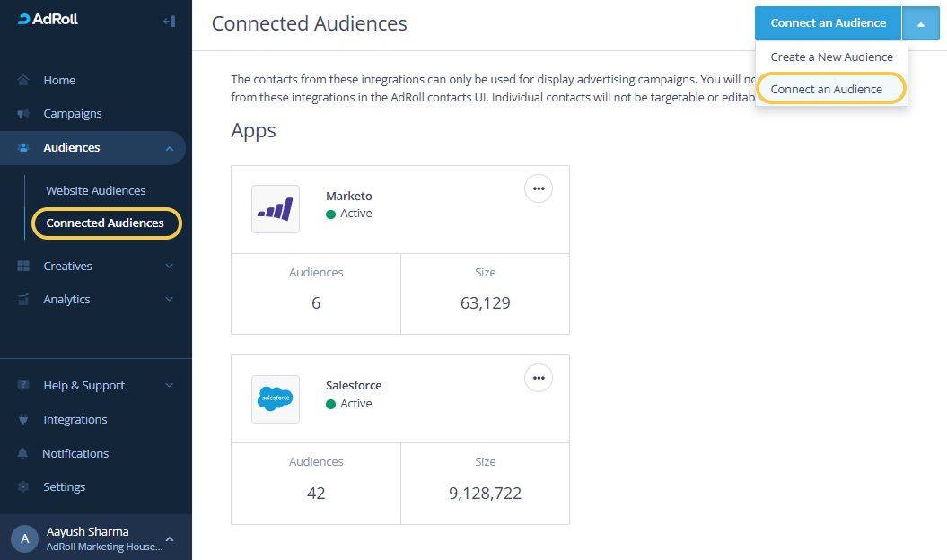Expand the Analytics section
The width and height of the screenshot is (947, 560).
click(170, 299)
